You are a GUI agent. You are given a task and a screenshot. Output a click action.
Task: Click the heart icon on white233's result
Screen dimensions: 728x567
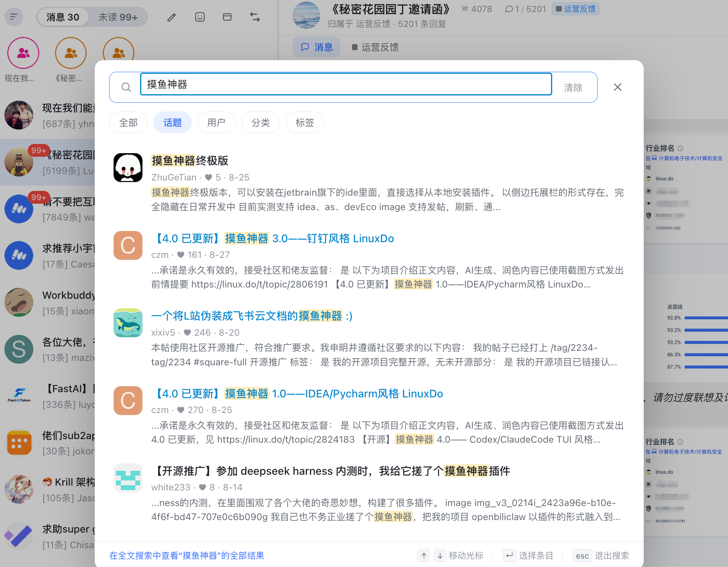pyautogui.click(x=203, y=487)
